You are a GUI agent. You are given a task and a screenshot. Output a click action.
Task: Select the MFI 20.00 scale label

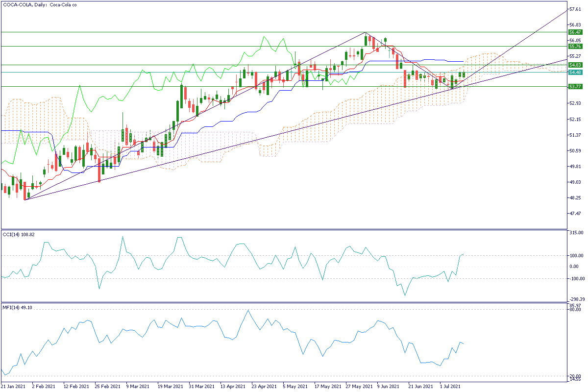coord(575,376)
